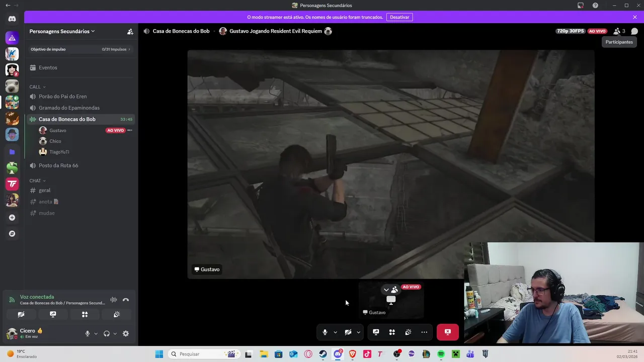Select the red TF server icon in sidebar
The image size is (644, 362).
pyautogui.click(x=12, y=184)
